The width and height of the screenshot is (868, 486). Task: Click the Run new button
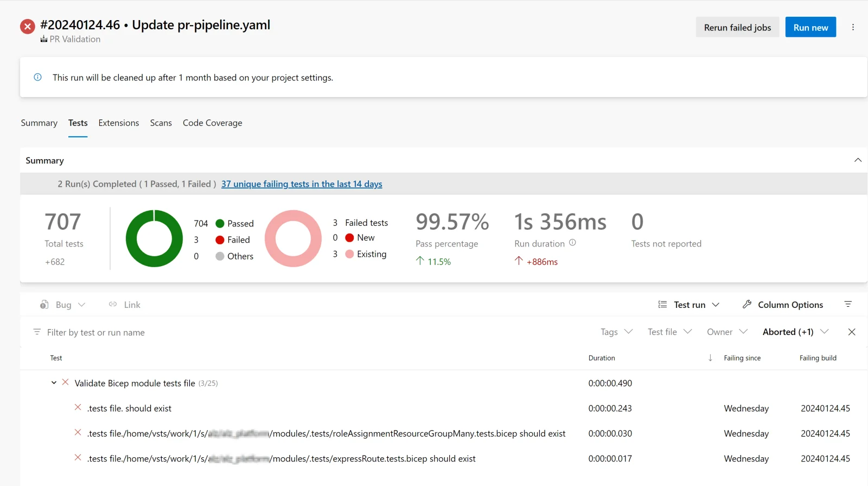(810, 27)
